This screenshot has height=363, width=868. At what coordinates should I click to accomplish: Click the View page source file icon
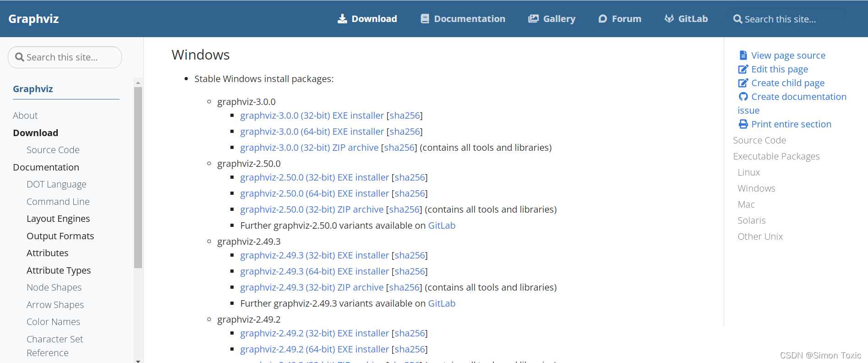pyautogui.click(x=743, y=55)
